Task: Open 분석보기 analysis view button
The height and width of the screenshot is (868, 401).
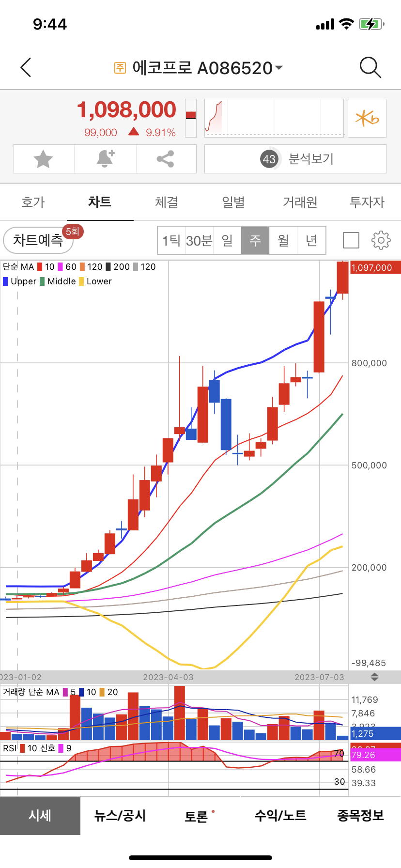Action: point(295,159)
